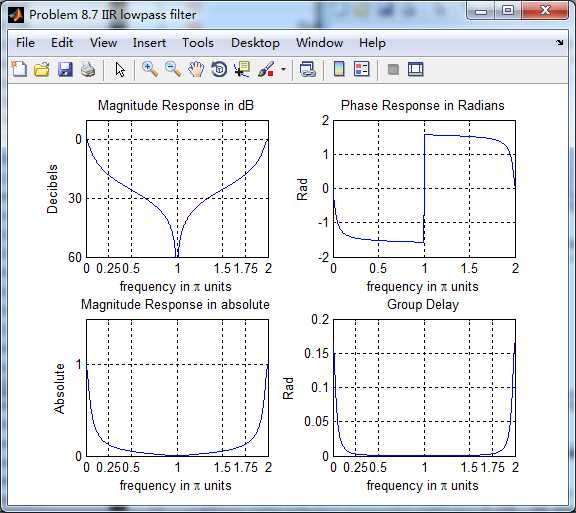Select the Brush data tool
The width and height of the screenshot is (576, 513).
pyautogui.click(x=266, y=69)
